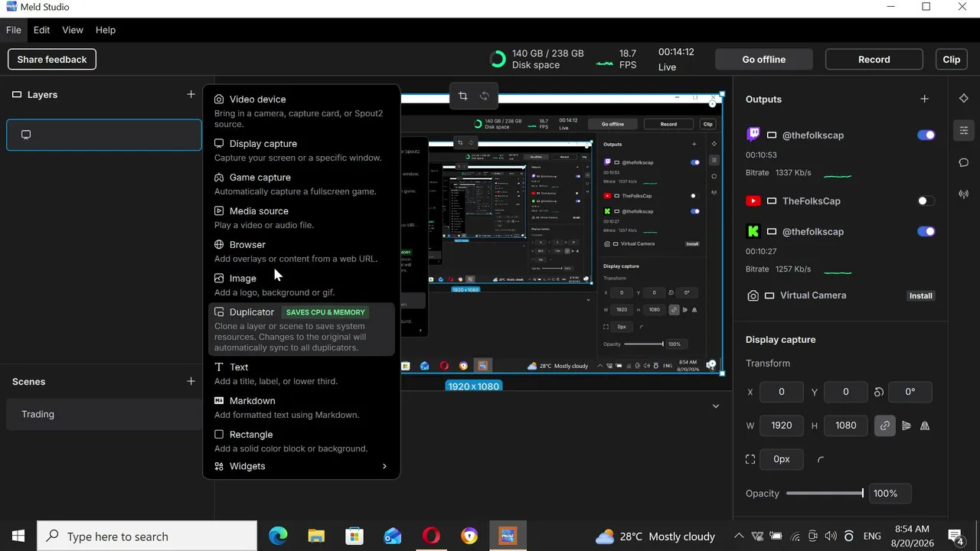Click the Windows search box
Viewport: 980px width, 551px height.
coord(147,536)
